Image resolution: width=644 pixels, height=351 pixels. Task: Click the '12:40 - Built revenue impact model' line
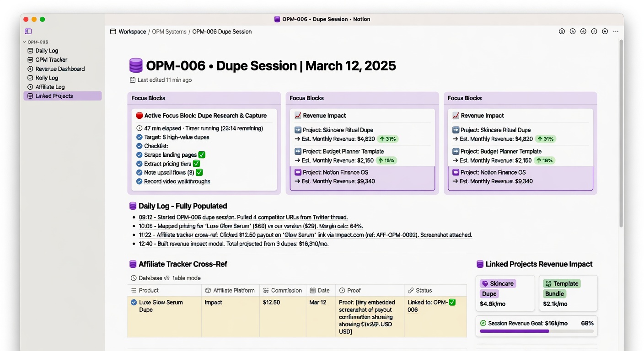(234, 244)
